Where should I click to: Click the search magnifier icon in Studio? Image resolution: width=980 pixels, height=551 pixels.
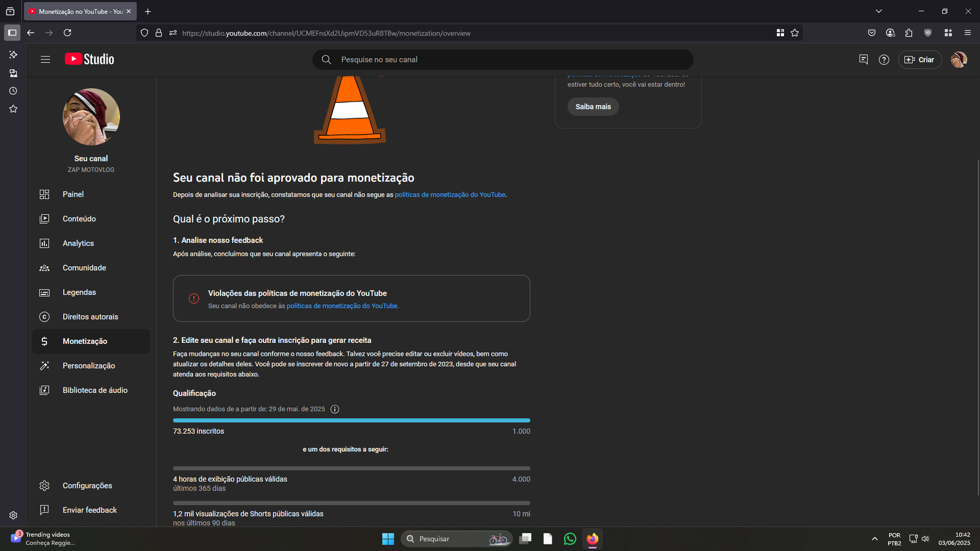pos(326,59)
